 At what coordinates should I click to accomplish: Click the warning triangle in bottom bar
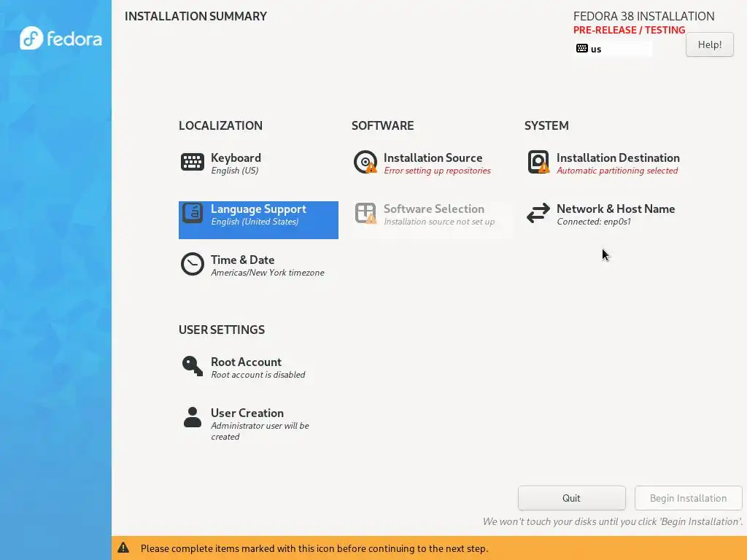(123, 548)
